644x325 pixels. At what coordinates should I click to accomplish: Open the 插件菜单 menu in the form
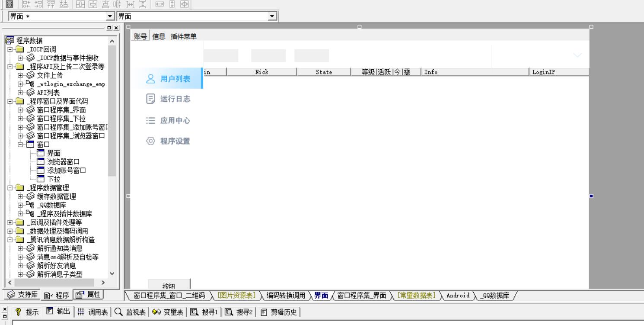[183, 36]
